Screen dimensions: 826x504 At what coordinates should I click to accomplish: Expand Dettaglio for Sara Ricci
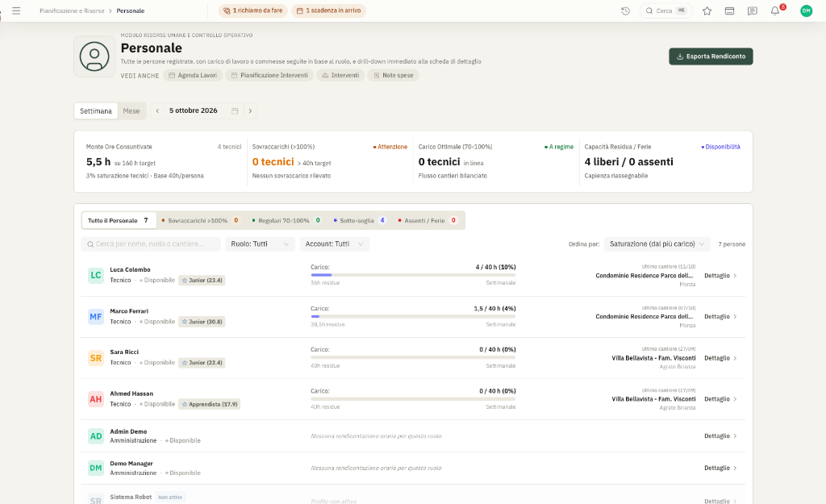pyautogui.click(x=720, y=358)
